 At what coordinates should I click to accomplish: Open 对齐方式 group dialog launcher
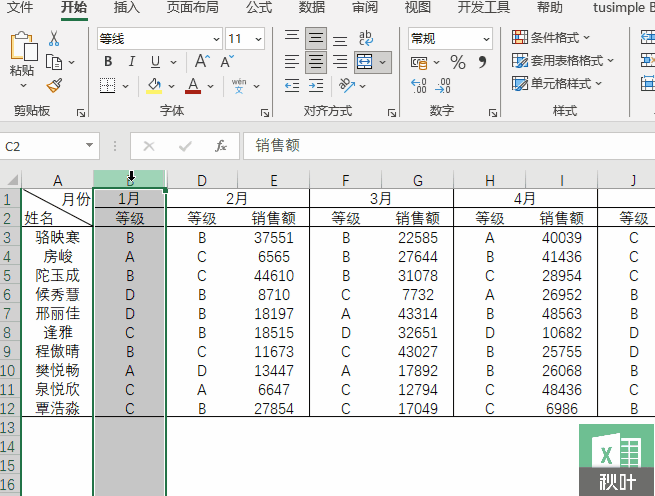pyautogui.click(x=391, y=113)
